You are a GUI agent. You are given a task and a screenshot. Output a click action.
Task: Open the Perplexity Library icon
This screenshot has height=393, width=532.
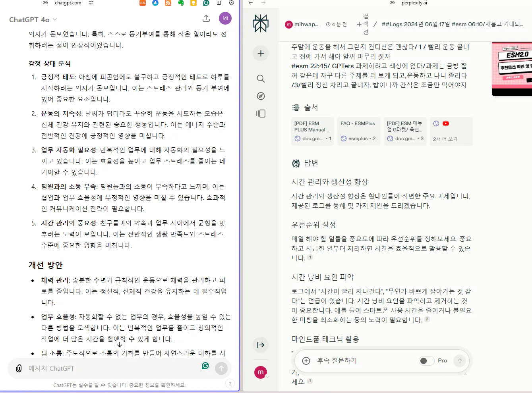(x=261, y=114)
